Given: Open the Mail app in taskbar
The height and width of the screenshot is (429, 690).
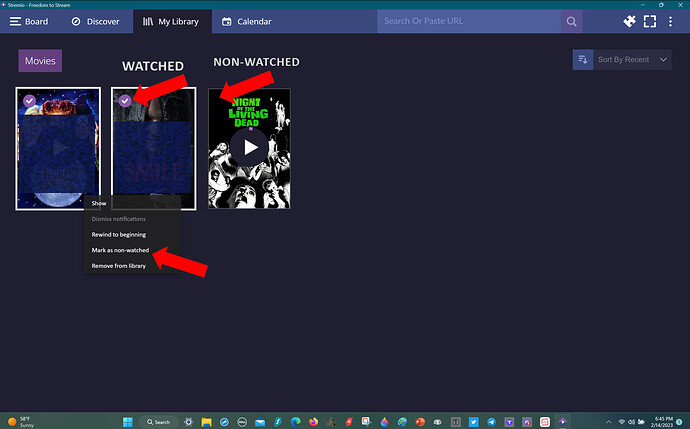Looking at the screenshot, I should click(260, 422).
